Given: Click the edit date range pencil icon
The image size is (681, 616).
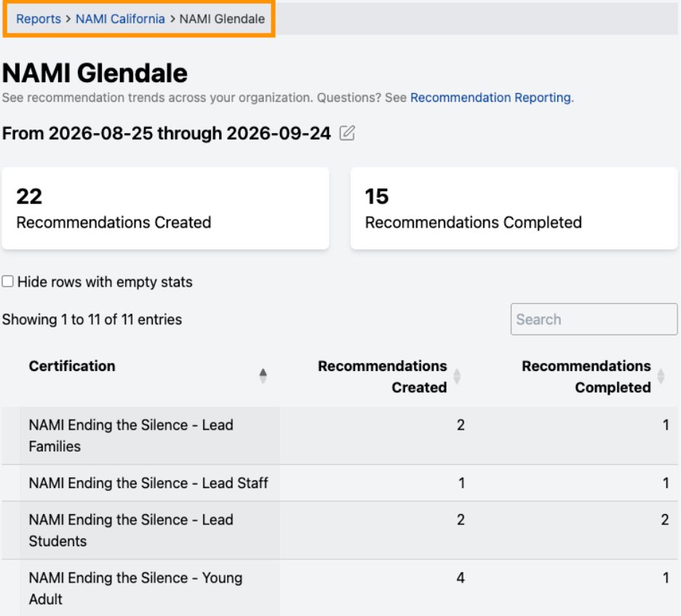Looking at the screenshot, I should click(347, 133).
